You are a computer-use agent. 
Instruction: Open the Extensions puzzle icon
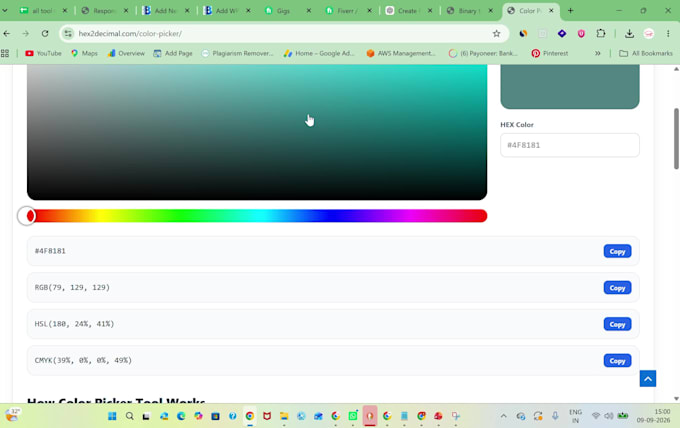point(601,33)
